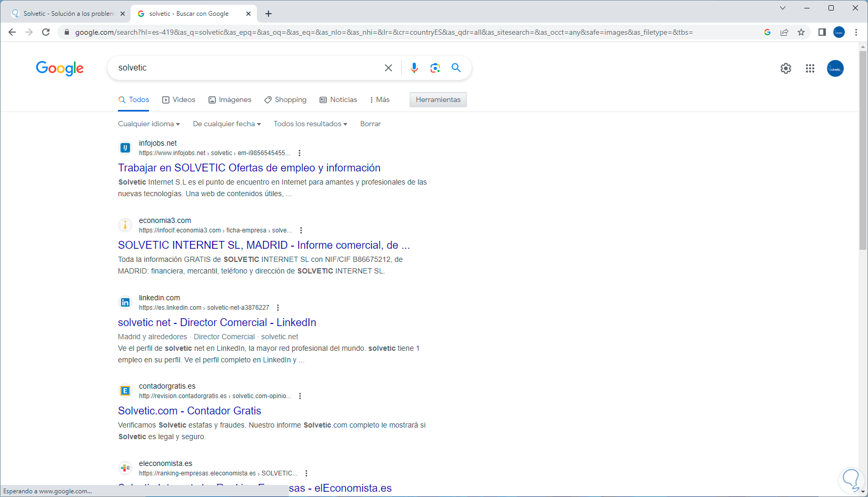The image size is (868, 497).
Task: Expand the Cualquier idioma filter
Action: pyautogui.click(x=149, y=124)
